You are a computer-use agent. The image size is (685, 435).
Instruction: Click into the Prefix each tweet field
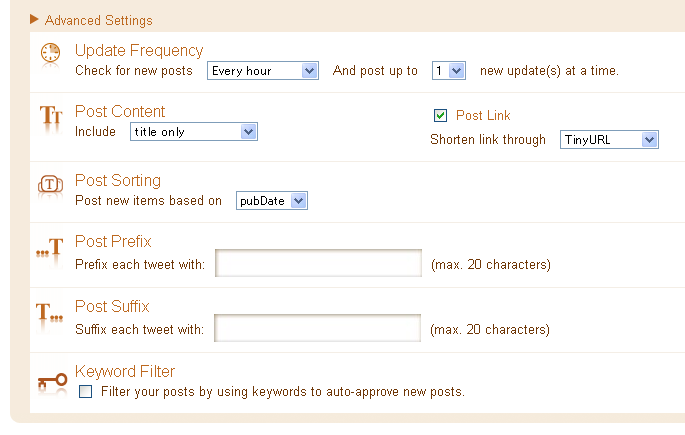[318, 263]
